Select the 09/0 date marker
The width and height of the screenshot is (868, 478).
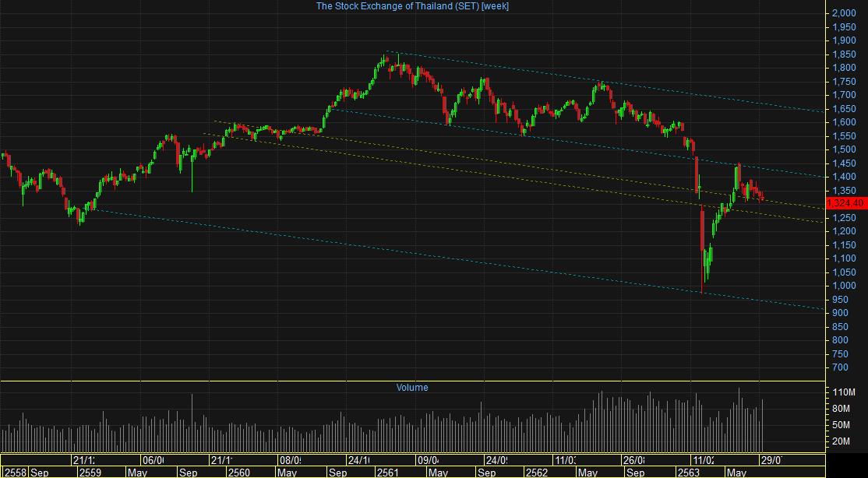428,460
